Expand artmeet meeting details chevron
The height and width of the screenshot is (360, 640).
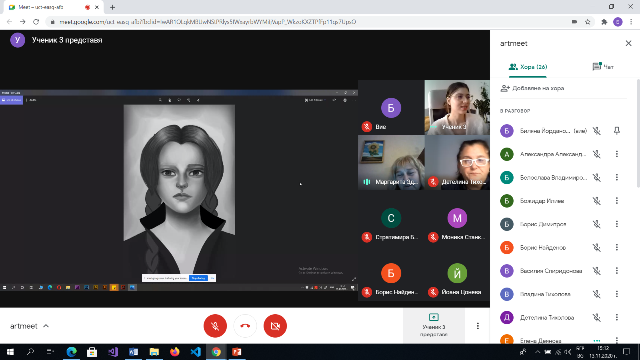(46, 326)
